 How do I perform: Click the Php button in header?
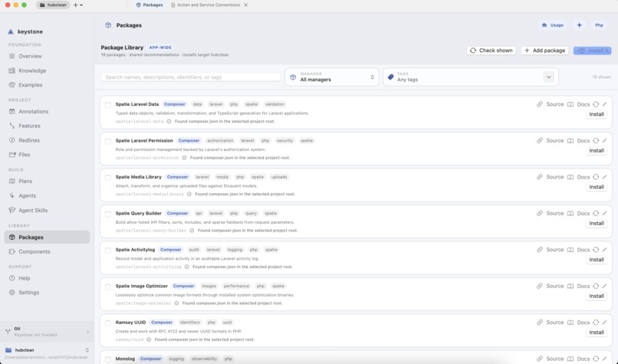599,25
